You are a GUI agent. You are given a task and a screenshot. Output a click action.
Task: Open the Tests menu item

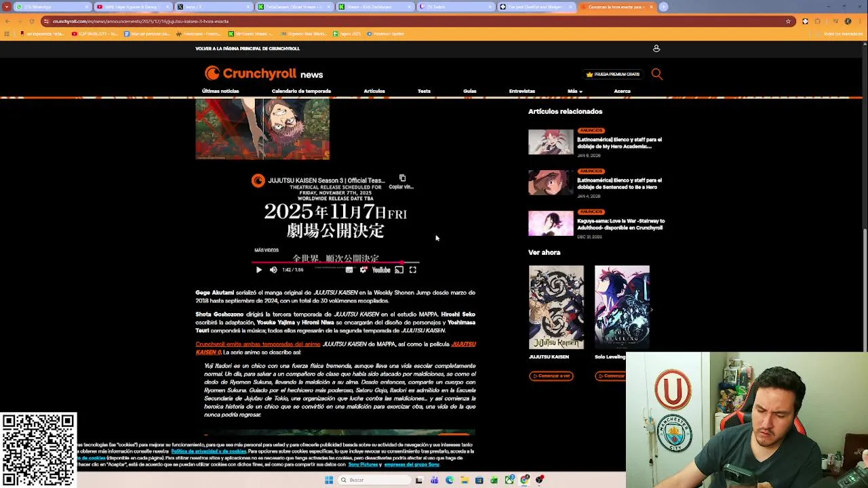[x=424, y=91]
